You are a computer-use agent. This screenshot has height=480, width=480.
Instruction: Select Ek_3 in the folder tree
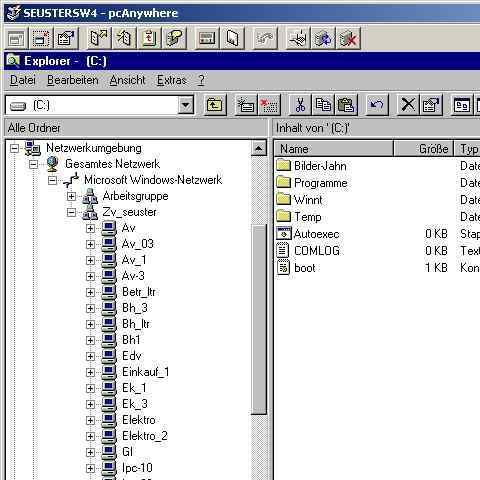[135, 404]
